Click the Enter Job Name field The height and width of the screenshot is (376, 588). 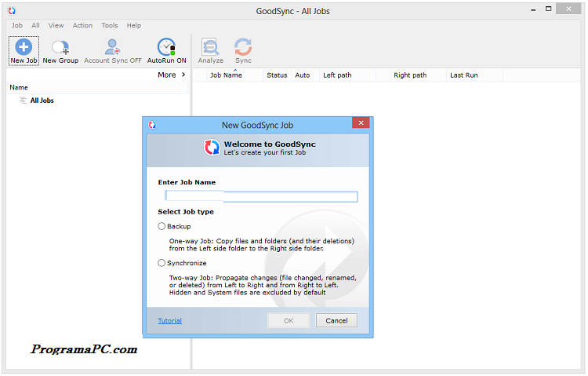click(261, 197)
